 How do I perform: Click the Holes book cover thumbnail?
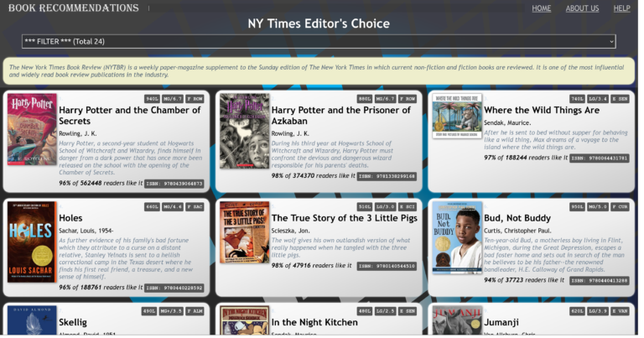click(32, 242)
